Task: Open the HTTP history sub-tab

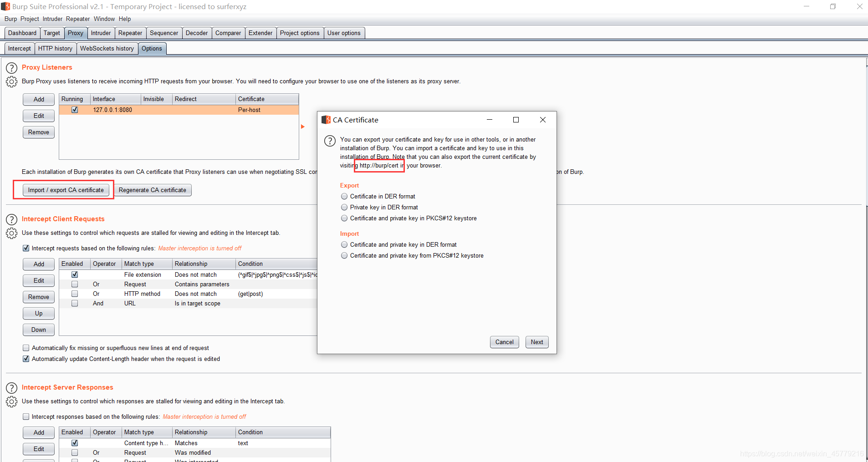Action: (55, 48)
